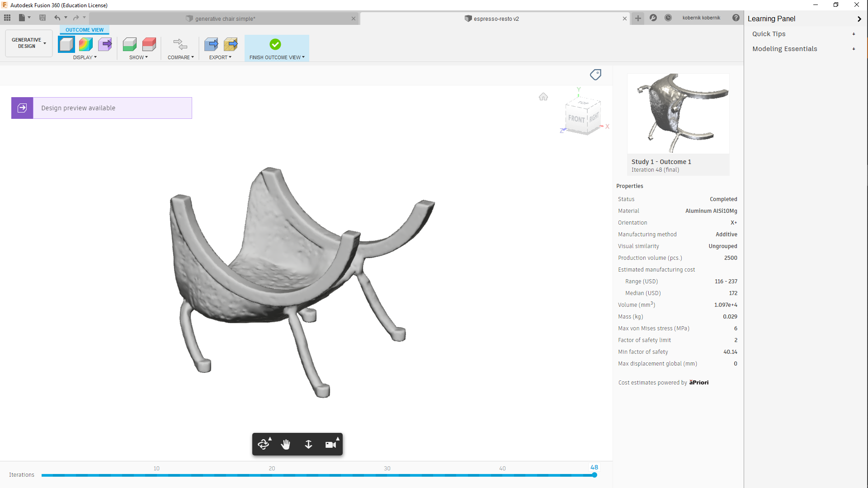Select the Zoom tool on the navigation bar

point(309,444)
